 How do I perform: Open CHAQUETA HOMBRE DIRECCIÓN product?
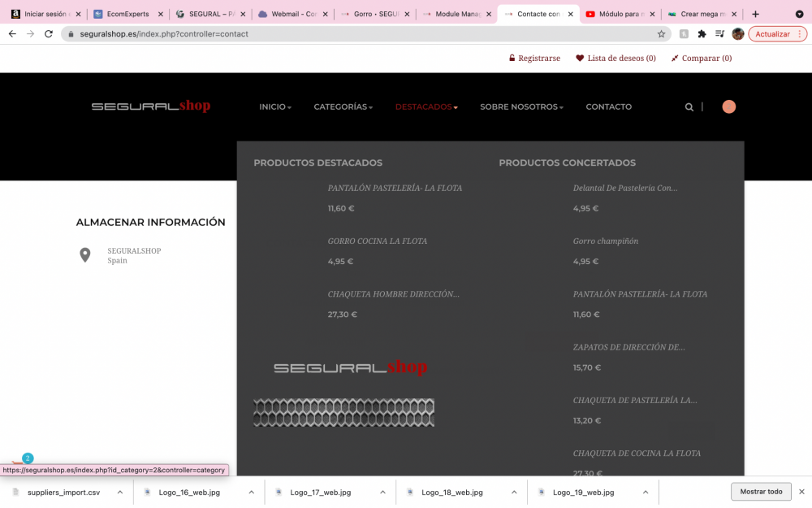(393, 294)
